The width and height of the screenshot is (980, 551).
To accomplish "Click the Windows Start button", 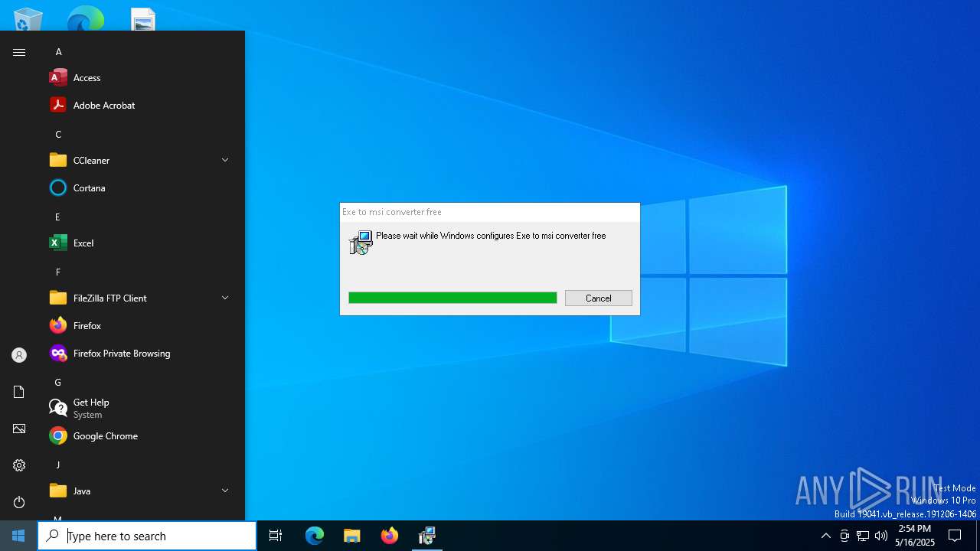I will (18, 536).
